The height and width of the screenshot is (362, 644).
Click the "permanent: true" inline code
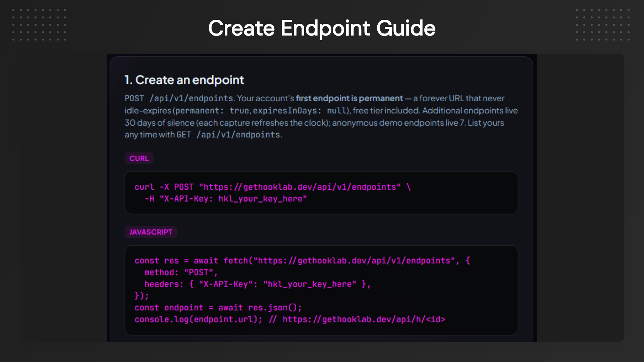click(x=212, y=111)
